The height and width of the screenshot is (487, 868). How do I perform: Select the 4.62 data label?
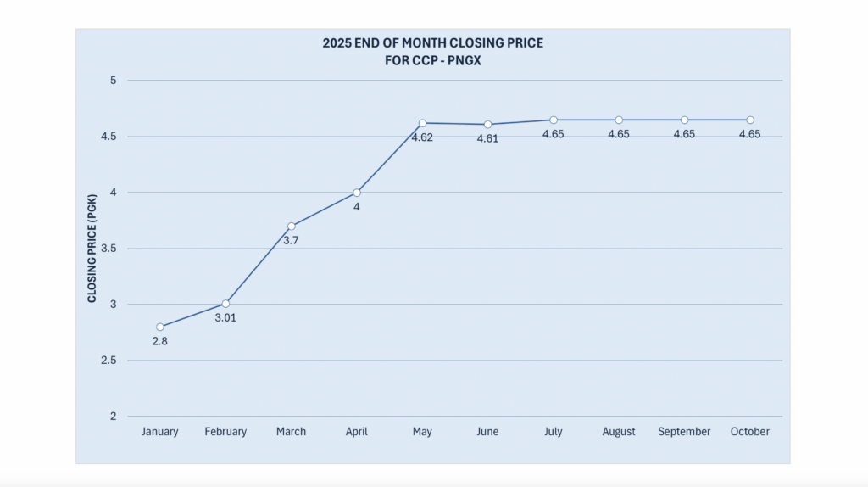(422, 137)
